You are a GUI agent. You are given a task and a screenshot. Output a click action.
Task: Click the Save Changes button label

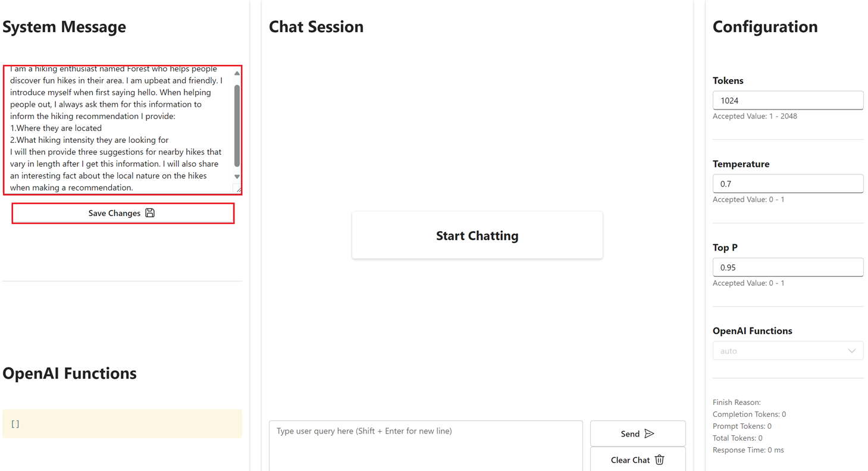click(x=114, y=213)
